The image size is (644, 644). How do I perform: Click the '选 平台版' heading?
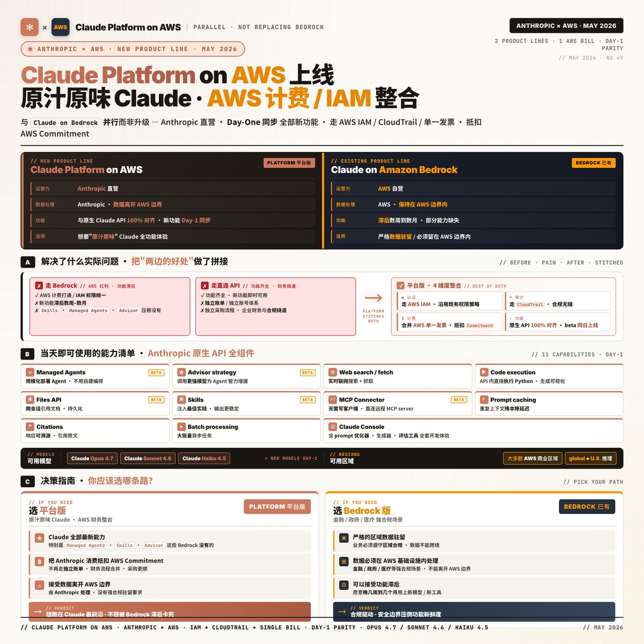(x=47, y=510)
